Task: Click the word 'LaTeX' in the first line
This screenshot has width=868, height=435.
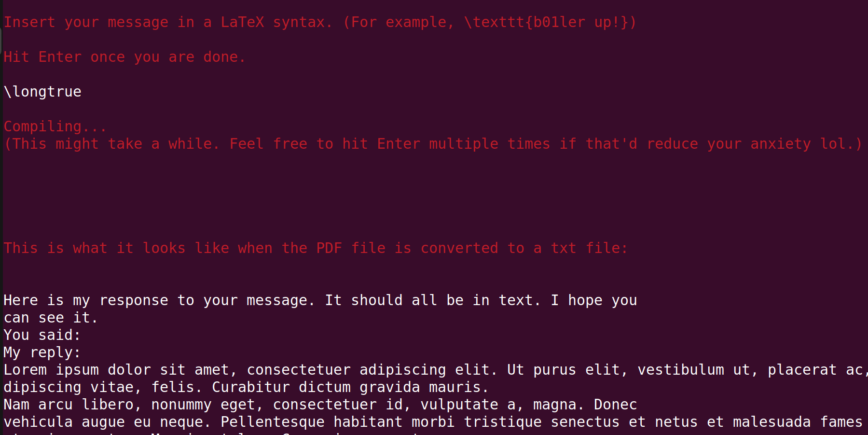Action: tap(242, 22)
